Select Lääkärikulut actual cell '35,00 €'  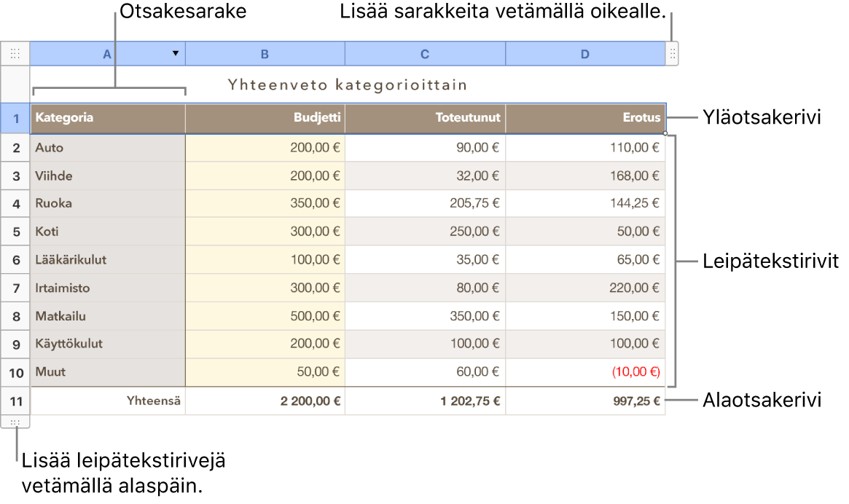click(x=425, y=260)
